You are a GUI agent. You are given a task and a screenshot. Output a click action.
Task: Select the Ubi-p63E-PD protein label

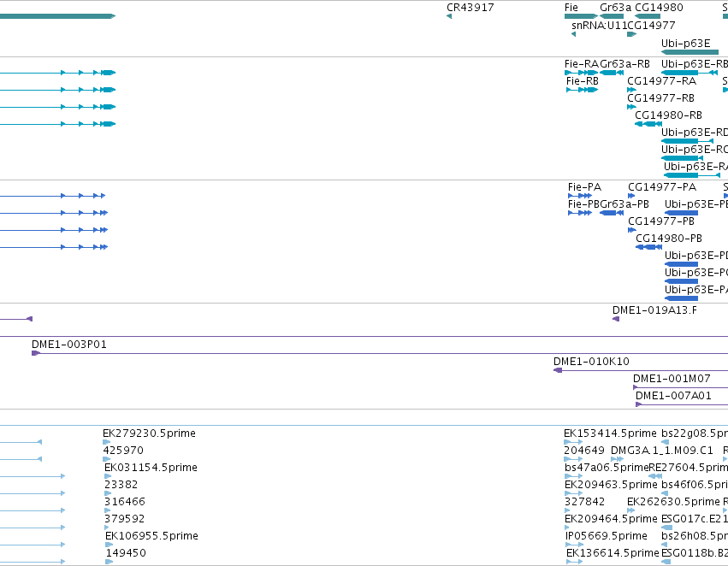696,256
